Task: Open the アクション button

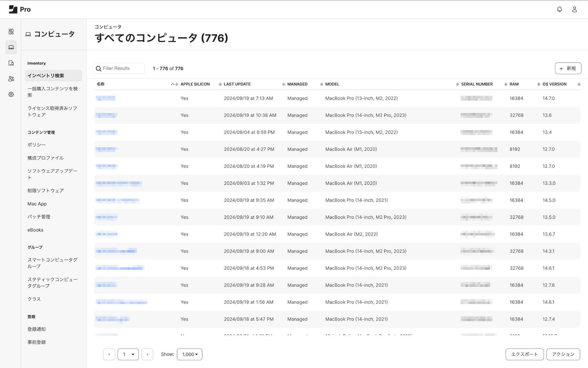Action: pos(563,354)
